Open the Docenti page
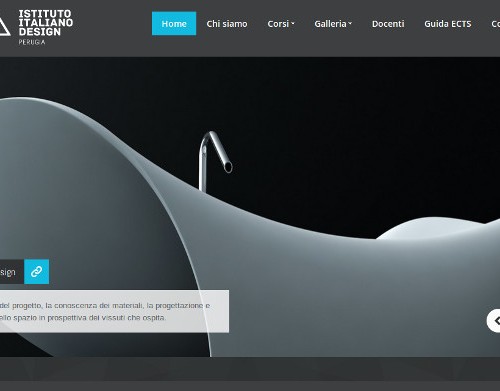 (388, 24)
